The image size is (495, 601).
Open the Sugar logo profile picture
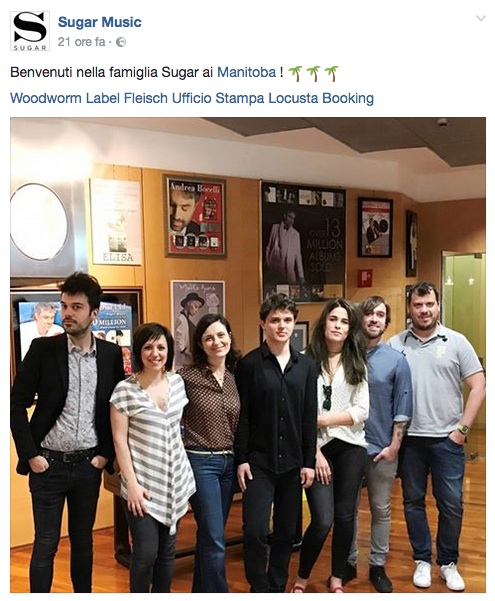click(30, 31)
